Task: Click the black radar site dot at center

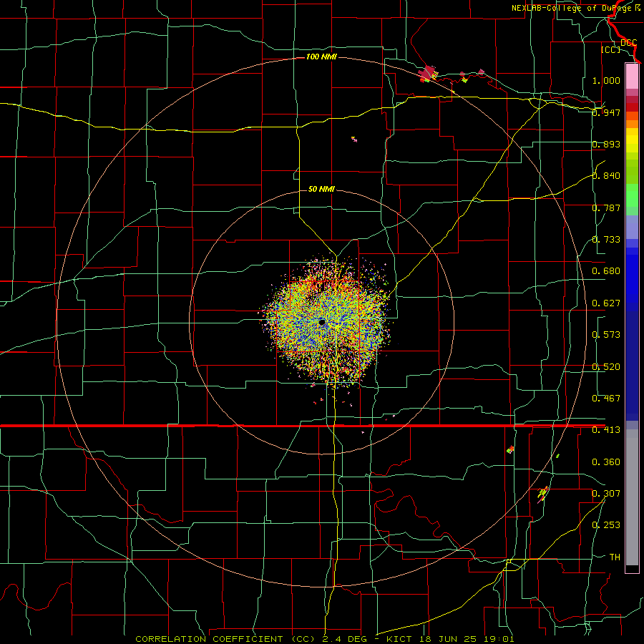Action: coord(322,322)
